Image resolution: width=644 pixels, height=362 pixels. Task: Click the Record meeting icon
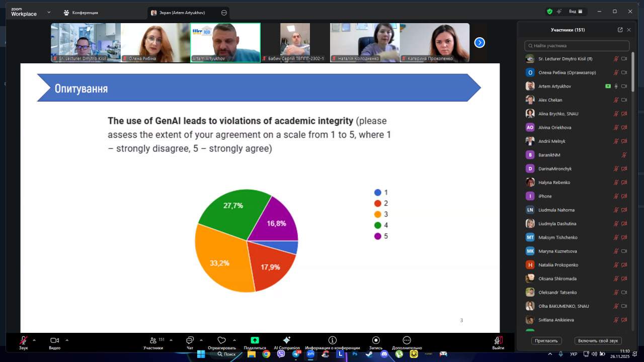point(376,340)
